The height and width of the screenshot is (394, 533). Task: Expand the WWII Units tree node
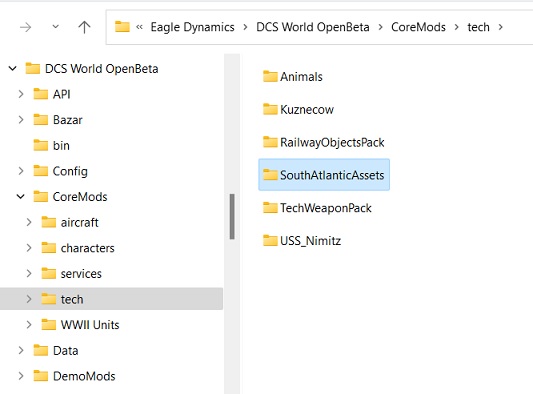point(29,325)
